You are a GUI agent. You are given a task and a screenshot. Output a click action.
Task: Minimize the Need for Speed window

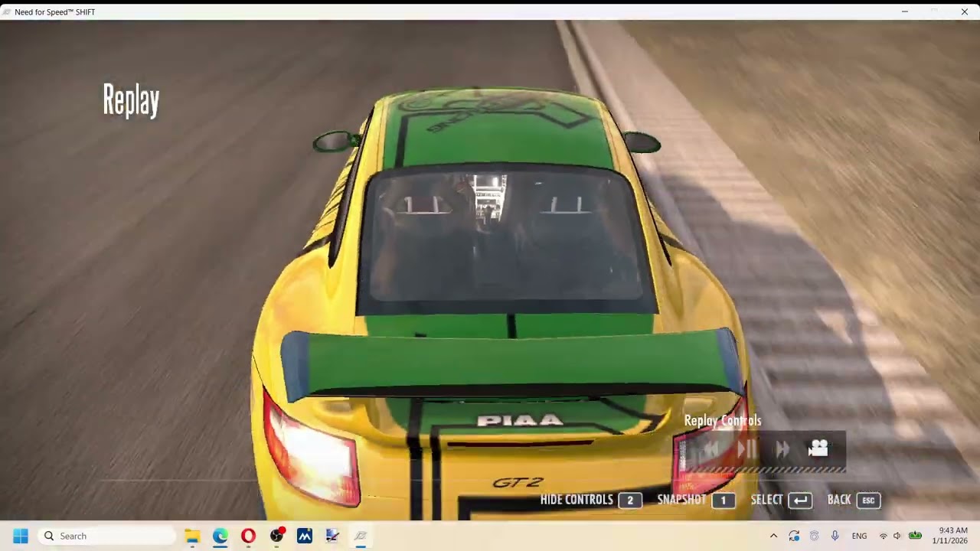point(905,12)
